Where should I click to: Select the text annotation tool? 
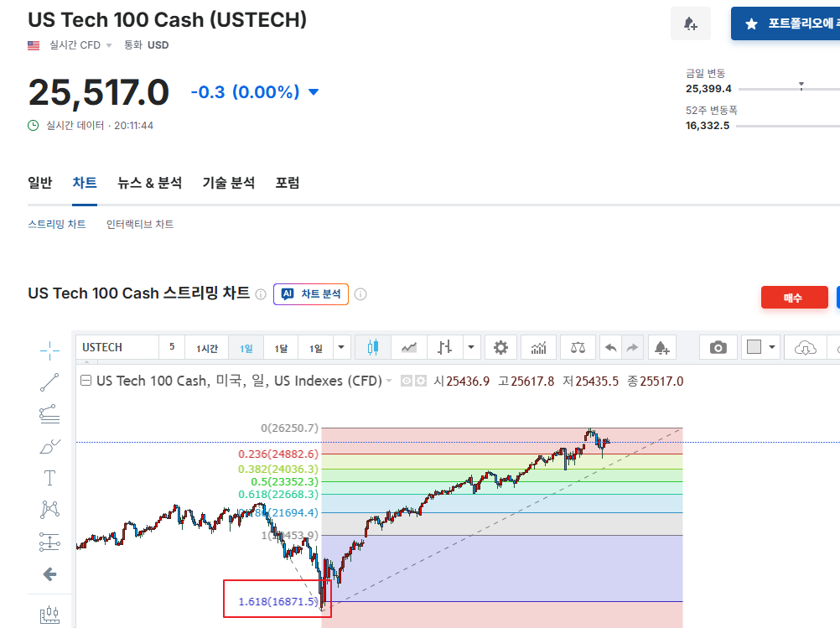point(49,477)
